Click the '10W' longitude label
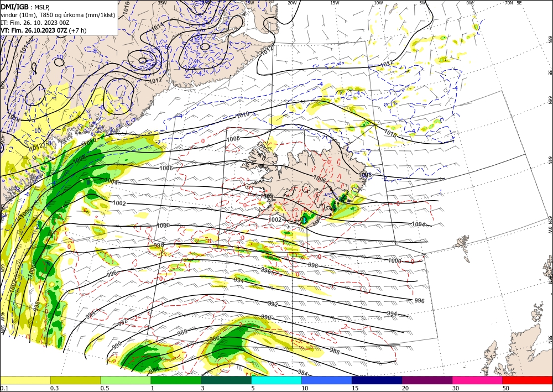 (x=378, y=3)
